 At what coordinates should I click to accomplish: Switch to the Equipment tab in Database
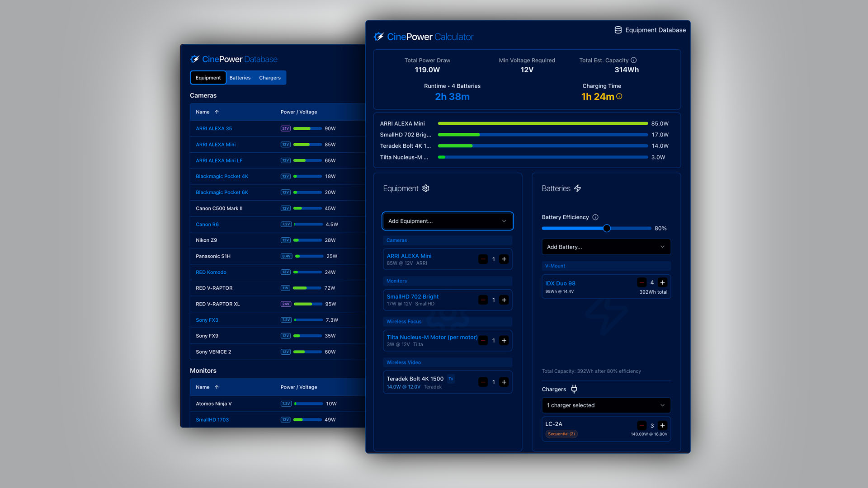208,78
